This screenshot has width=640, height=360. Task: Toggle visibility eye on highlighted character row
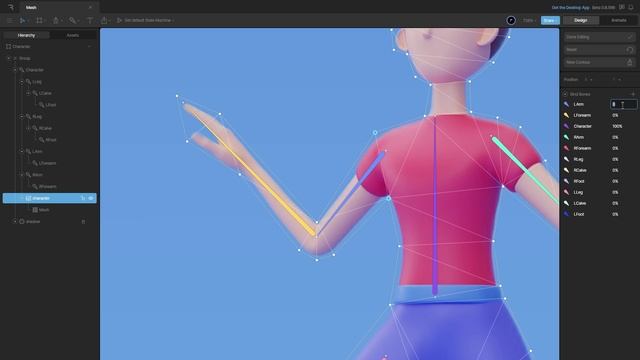(91, 198)
